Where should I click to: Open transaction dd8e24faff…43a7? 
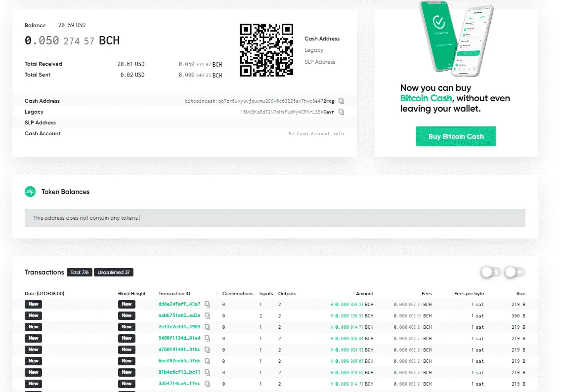(179, 304)
